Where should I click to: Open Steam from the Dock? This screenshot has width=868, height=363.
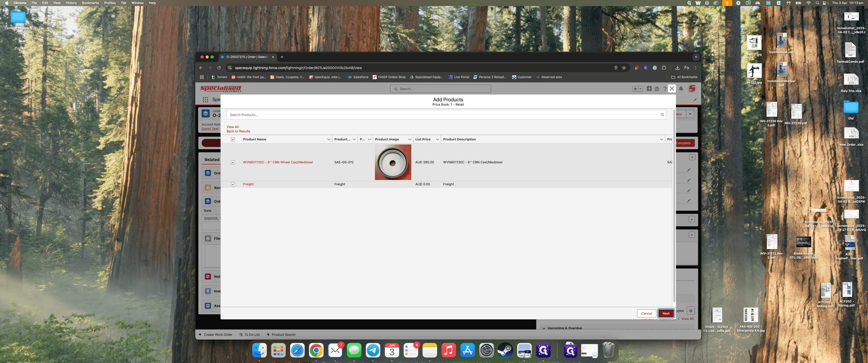505,351
